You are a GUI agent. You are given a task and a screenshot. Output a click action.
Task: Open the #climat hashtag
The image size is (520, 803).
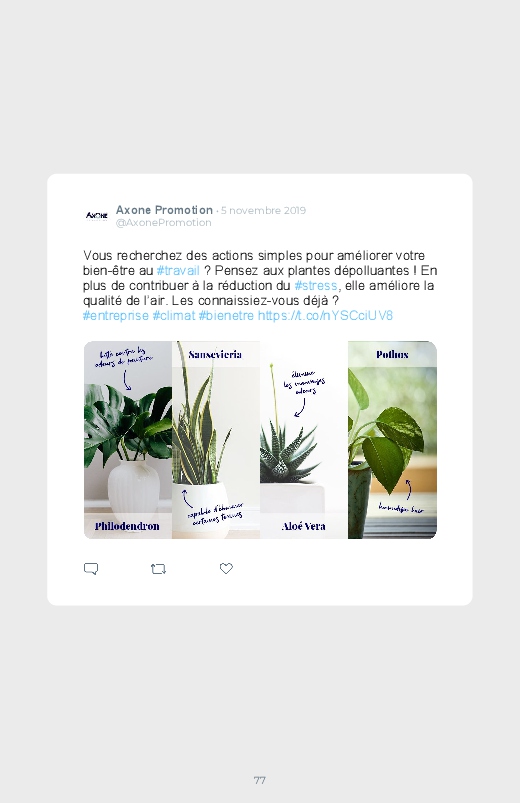(174, 315)
